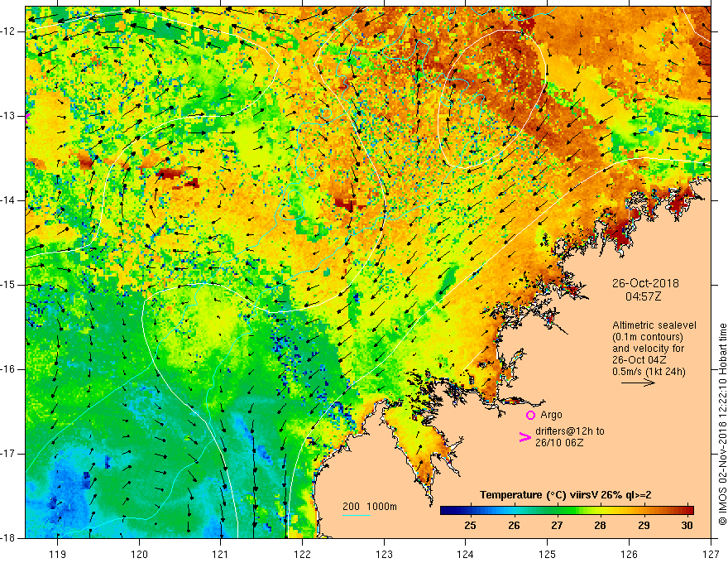Click the 27 tick label on color bar
Image resolution: width=728 pixels, height=563 pixels.
557,526
